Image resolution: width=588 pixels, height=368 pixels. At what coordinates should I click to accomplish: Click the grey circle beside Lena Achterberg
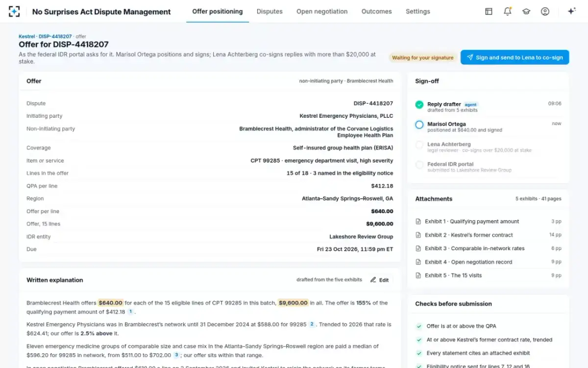[x=419, y=145]
